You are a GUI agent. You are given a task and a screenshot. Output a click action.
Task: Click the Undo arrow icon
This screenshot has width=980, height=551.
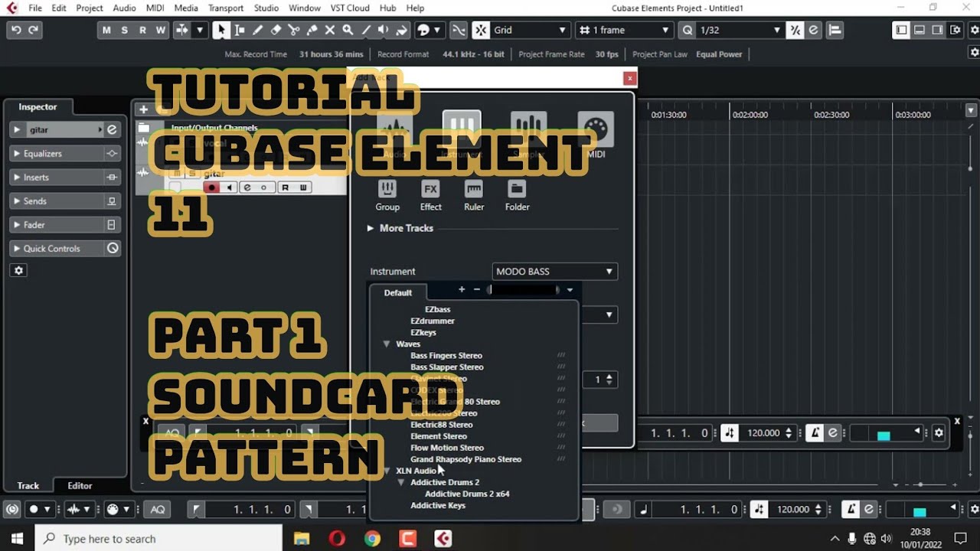pos(16,30)
